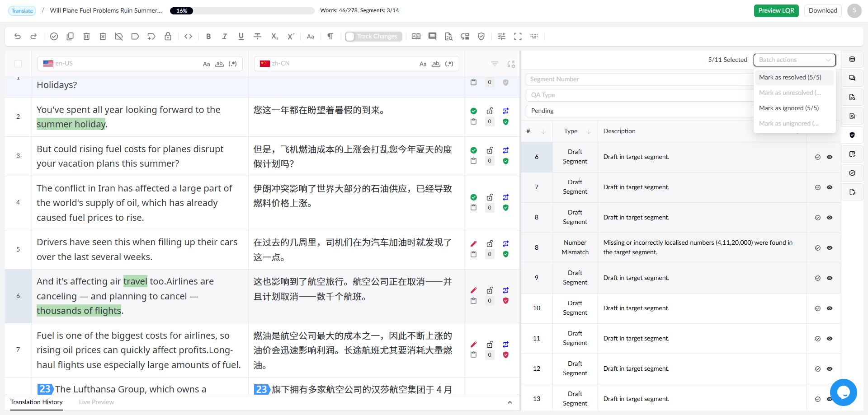Click the Translate breadcrumb link
This screenshot has width=868, height=415.
pos(22,11)
